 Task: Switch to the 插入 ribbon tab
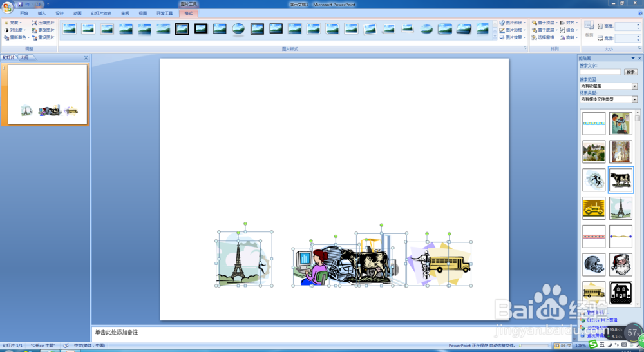(x=41, y=14)
